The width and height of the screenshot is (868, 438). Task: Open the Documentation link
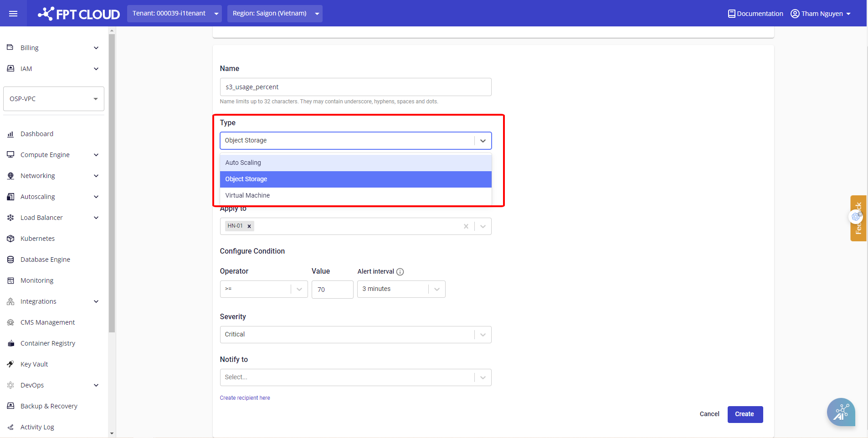pos(755,14)
